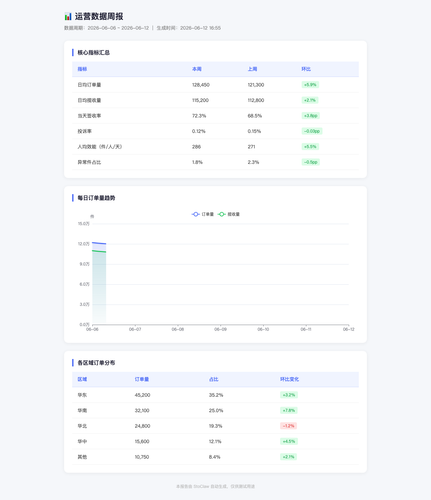Click the 核心指标汇总 section heading
Viewport: 431px width, 500px height.
pyautogui.click(x=94, y=52)
